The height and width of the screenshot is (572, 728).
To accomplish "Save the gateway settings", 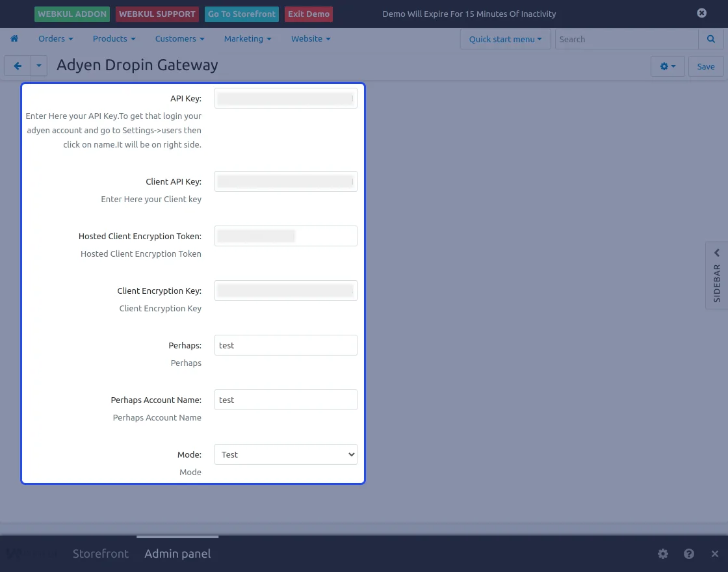I will (706, 66).
